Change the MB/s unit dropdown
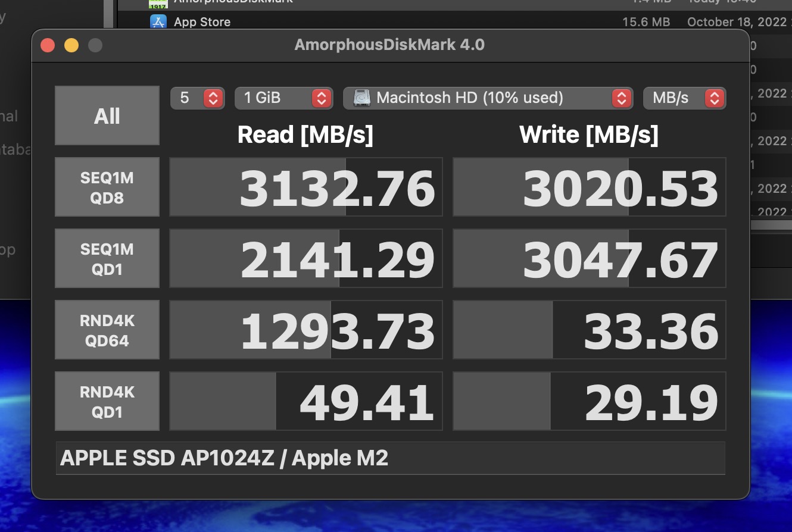The image size is (792, 532). click(684, 98)
